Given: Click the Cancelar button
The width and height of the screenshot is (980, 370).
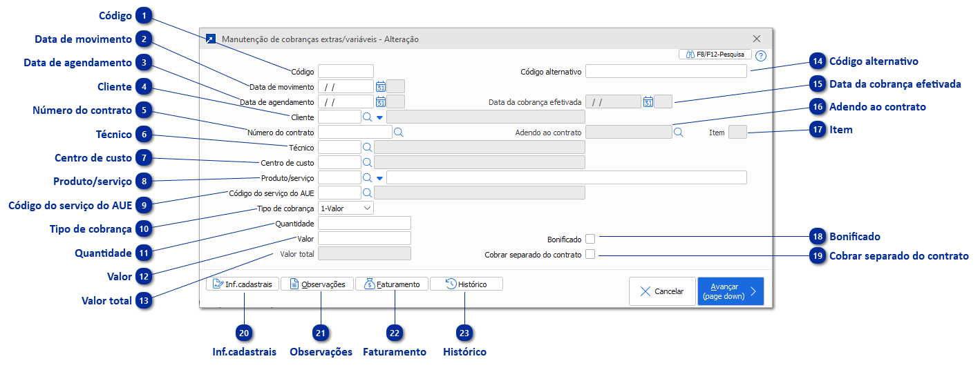Looking at the screenshot, I should [x=661, y=291].
